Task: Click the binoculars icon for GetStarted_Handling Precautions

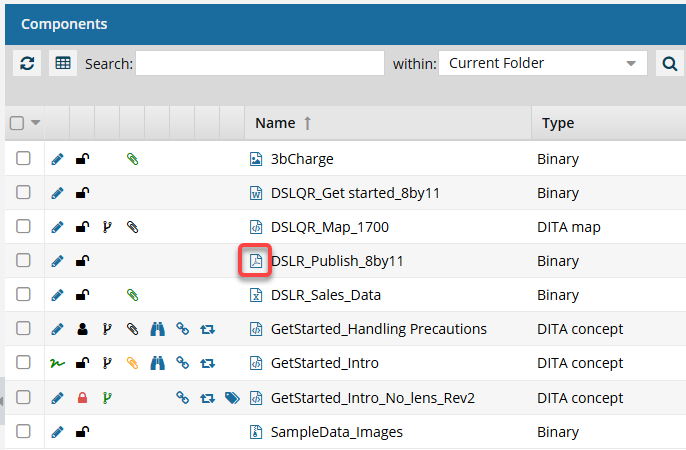Action: pos(157,329)
